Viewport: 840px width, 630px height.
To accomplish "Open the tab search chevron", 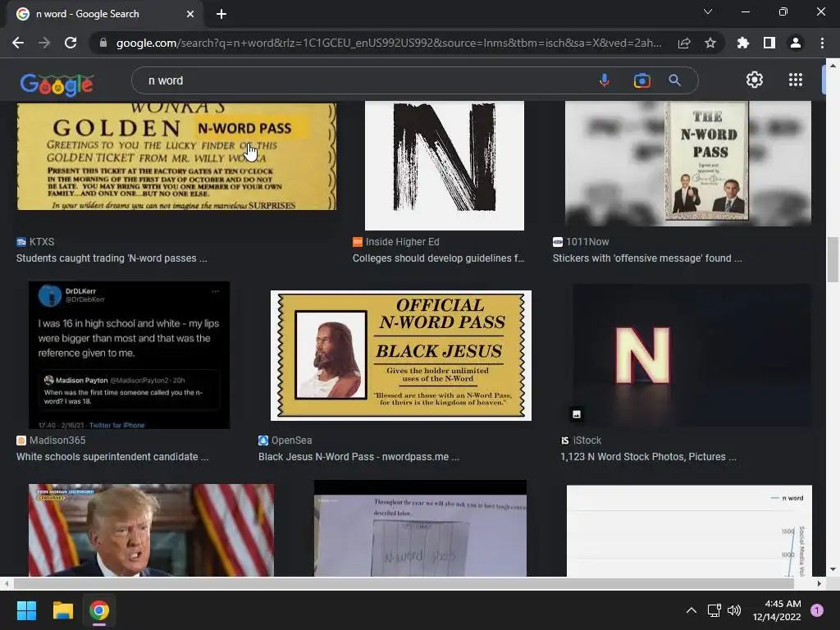I will (x=708, y=11).
